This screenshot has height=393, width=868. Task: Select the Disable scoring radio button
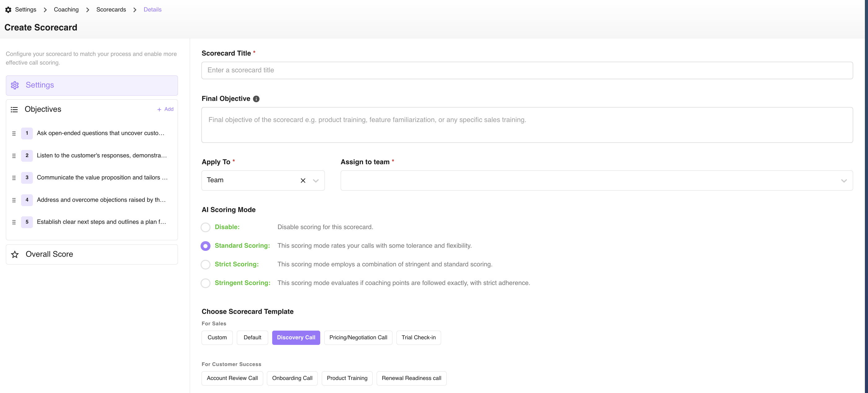coord(205,227)
